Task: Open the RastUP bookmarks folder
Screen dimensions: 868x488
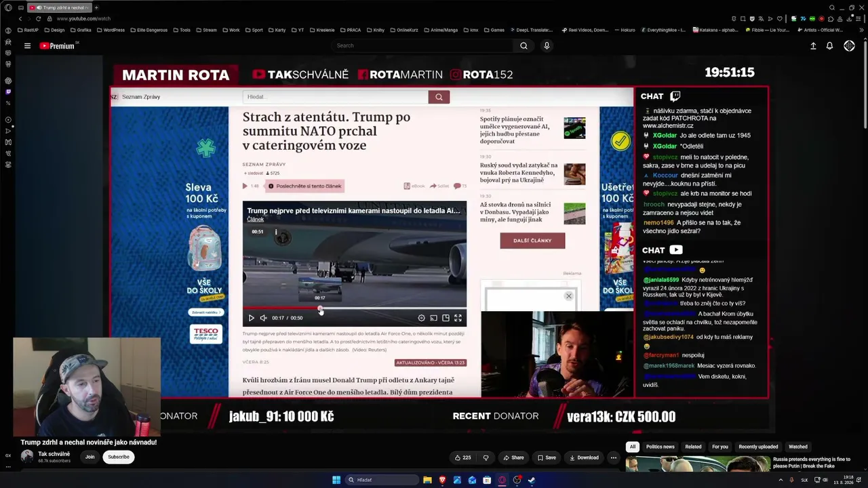Action: pos(28,30)
